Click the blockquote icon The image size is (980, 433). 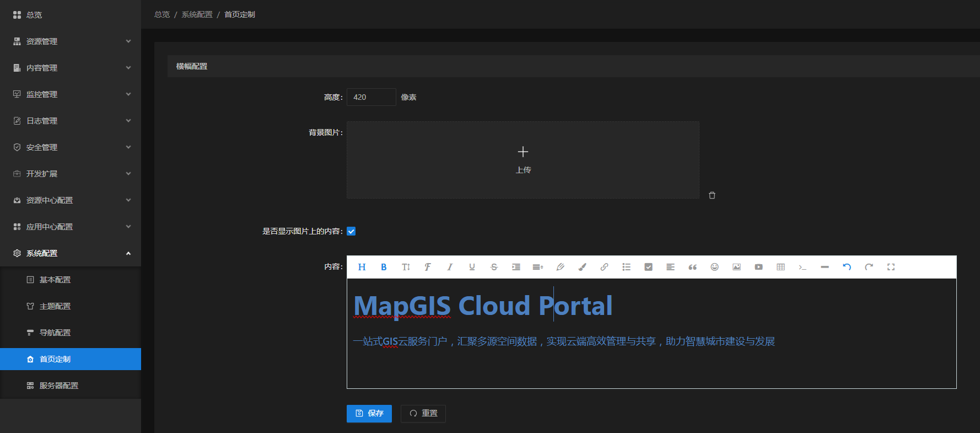(x=692, y=267)
